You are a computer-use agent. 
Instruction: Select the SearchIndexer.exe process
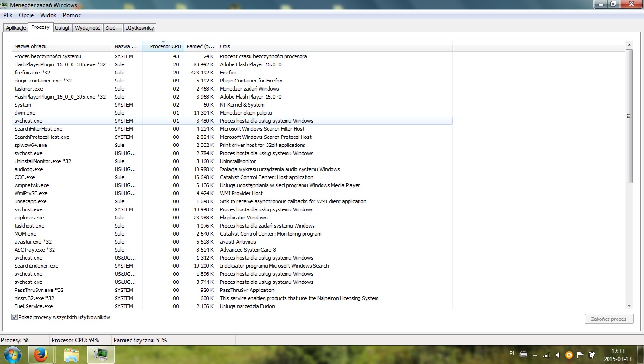tap(232, 266)
